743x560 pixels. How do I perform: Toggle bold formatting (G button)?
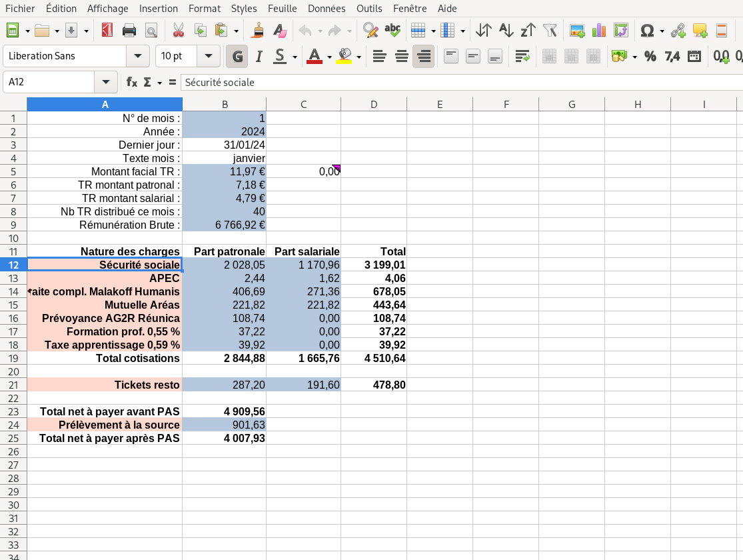coord(237,57)
